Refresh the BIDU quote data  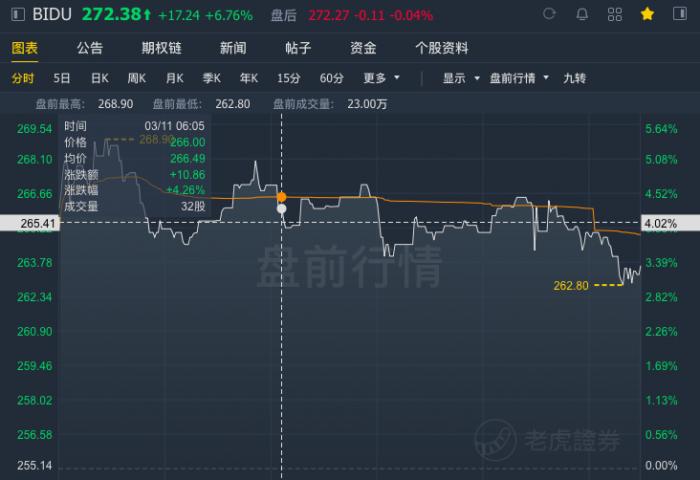(x=549, y=15)
